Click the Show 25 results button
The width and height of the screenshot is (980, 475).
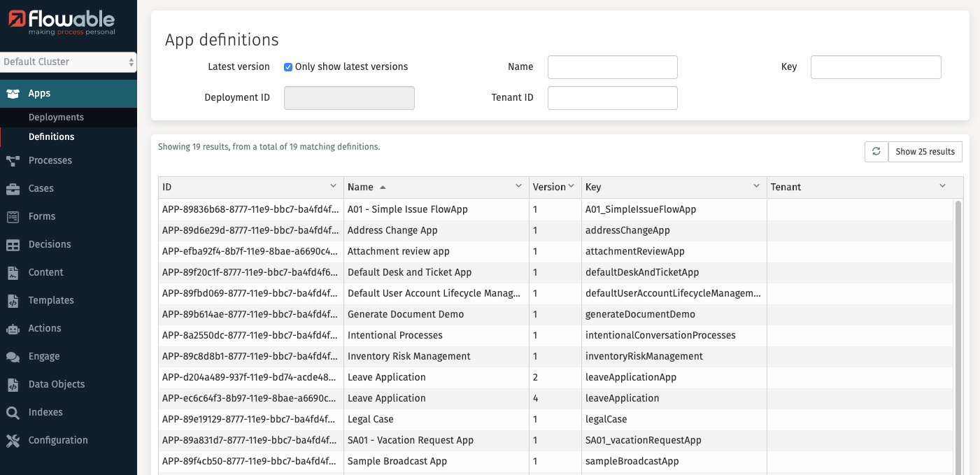coord(925,152)
